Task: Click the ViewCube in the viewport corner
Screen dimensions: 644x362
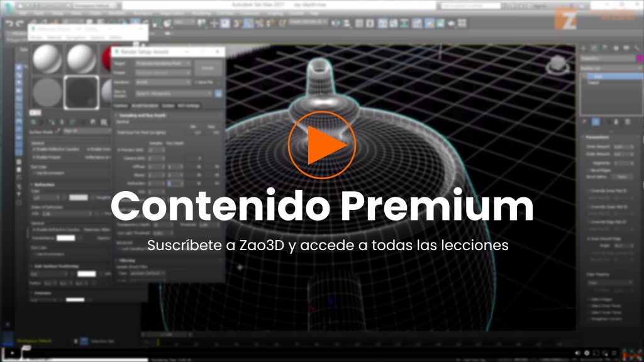Action: point(557,66)
